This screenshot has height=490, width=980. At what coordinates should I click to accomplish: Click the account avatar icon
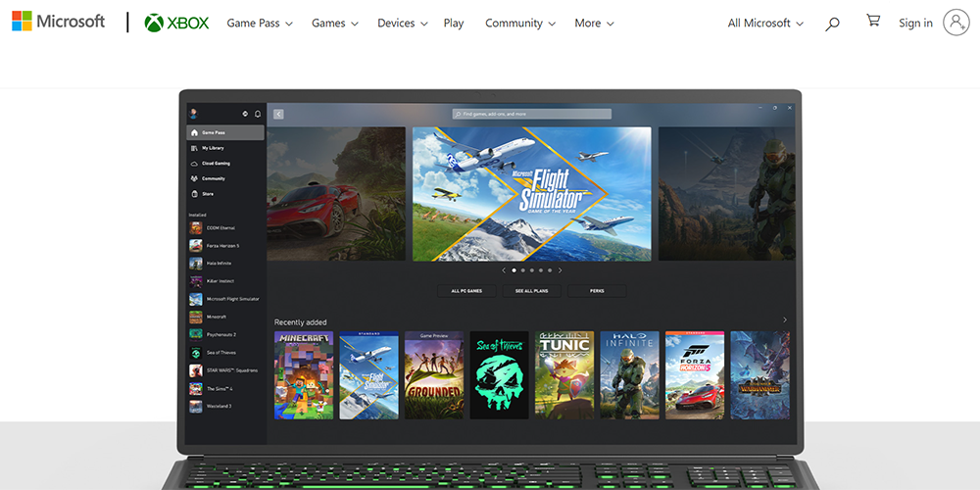pyautogui.click(x=956, y=23)
